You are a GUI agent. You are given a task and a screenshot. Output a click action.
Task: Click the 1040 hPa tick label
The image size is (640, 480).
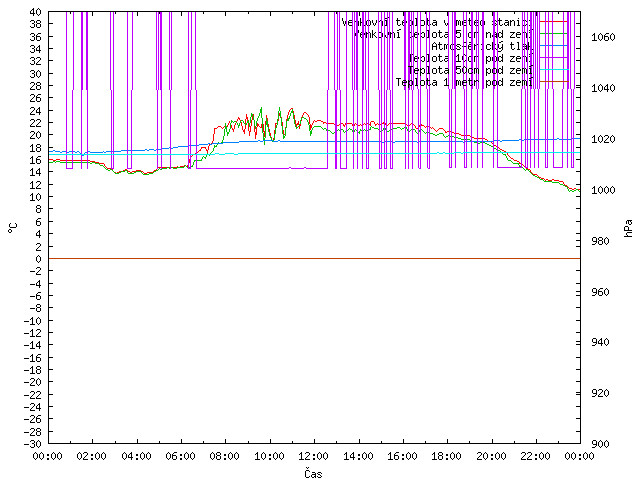(x=603, y=88)
